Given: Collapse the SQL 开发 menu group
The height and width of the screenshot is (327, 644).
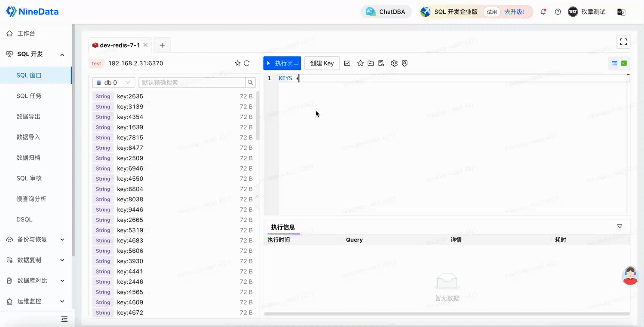Looking at the screenshot, I should [x=62, y=54].
